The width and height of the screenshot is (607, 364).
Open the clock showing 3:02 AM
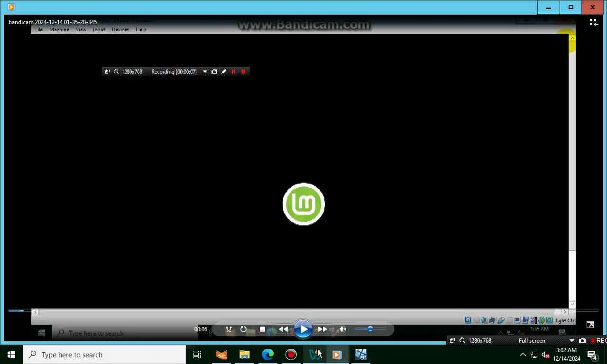(x=566, y=355)
